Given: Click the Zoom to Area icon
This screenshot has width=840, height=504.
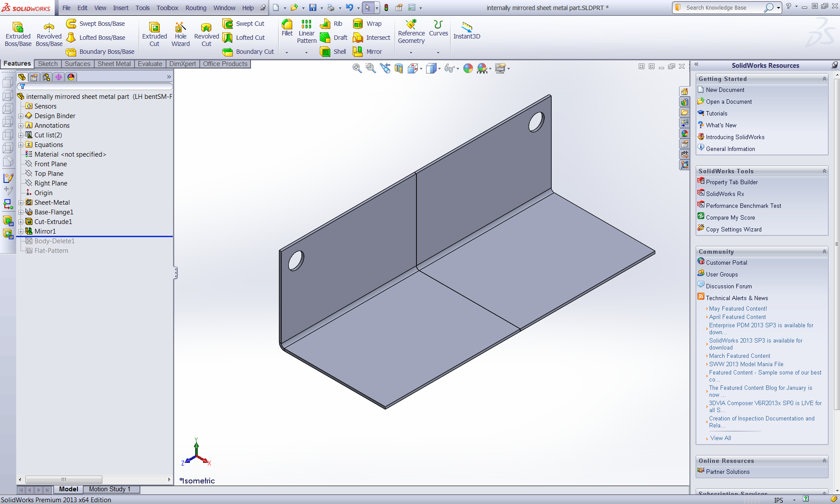Looking at the screenshot, I should [371, 68].
